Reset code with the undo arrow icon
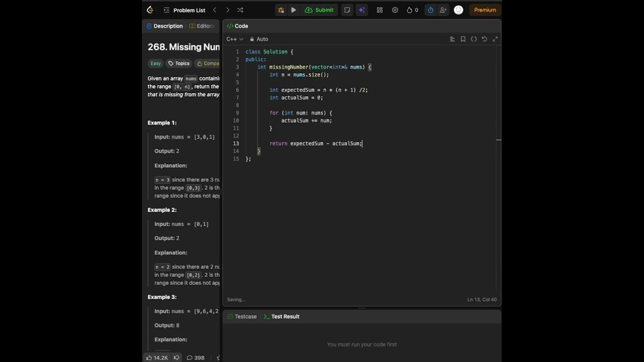Image resolution: width=644 pixels, height=362 pixels. 485,39
